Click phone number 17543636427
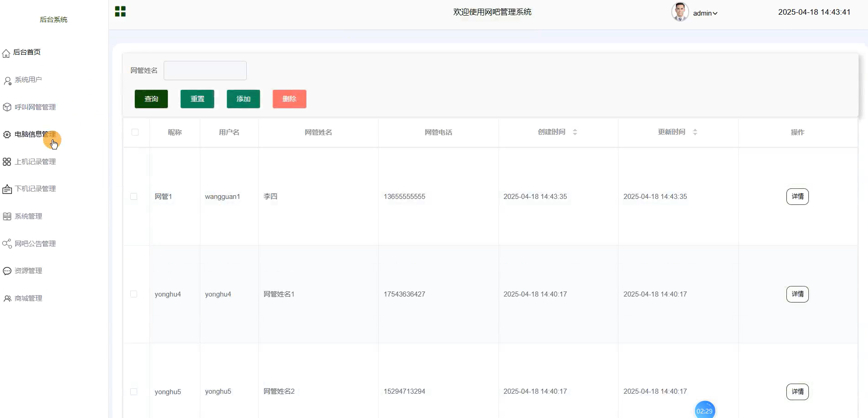The image size is (868, 418). (x=404, y=294)
